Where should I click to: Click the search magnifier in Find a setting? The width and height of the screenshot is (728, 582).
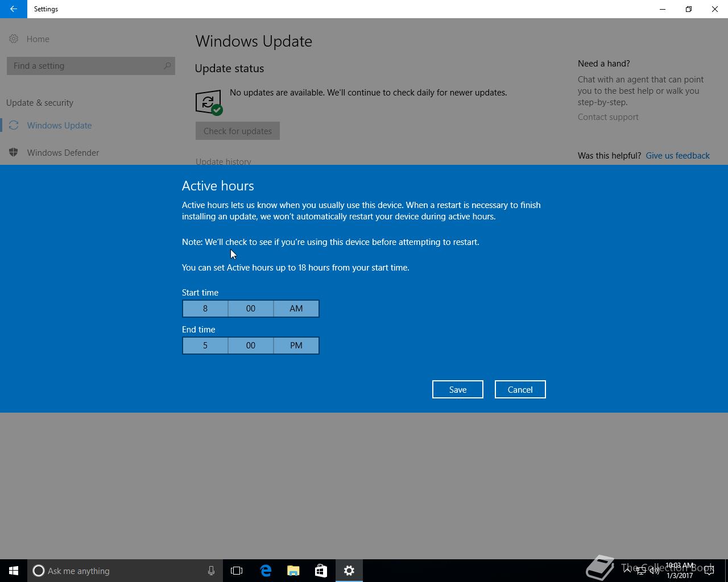point(167,66)
